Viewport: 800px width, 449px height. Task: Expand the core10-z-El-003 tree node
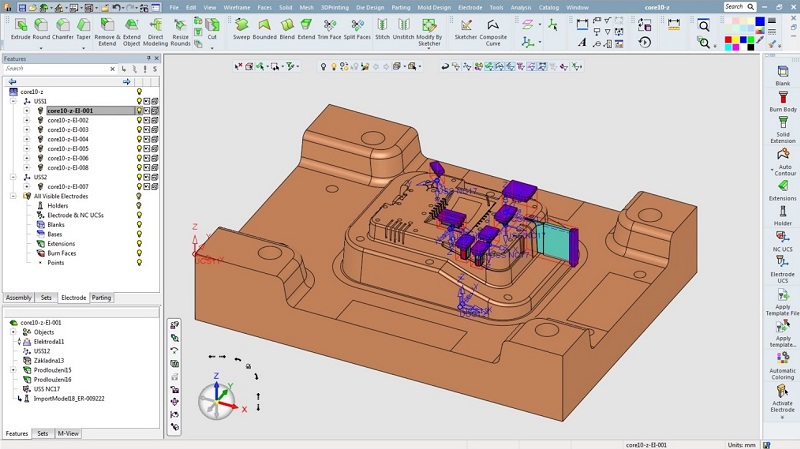pyautogui.click(x=27, y=130)
